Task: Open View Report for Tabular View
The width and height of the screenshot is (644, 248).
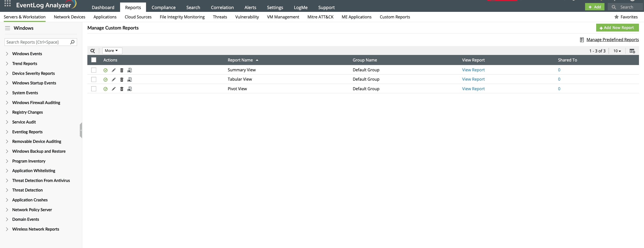Action: 473,79
